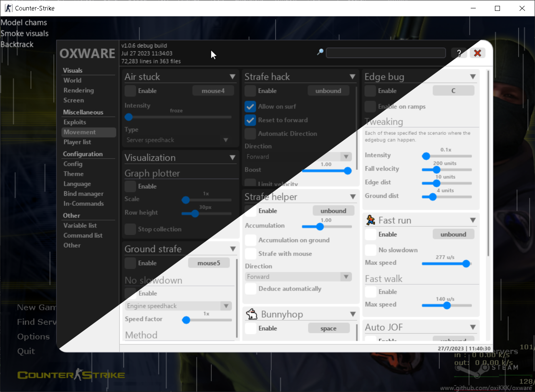Click the red X close menu icon
The width and height of the screenshot is (535, 392).
pos(477,53)
